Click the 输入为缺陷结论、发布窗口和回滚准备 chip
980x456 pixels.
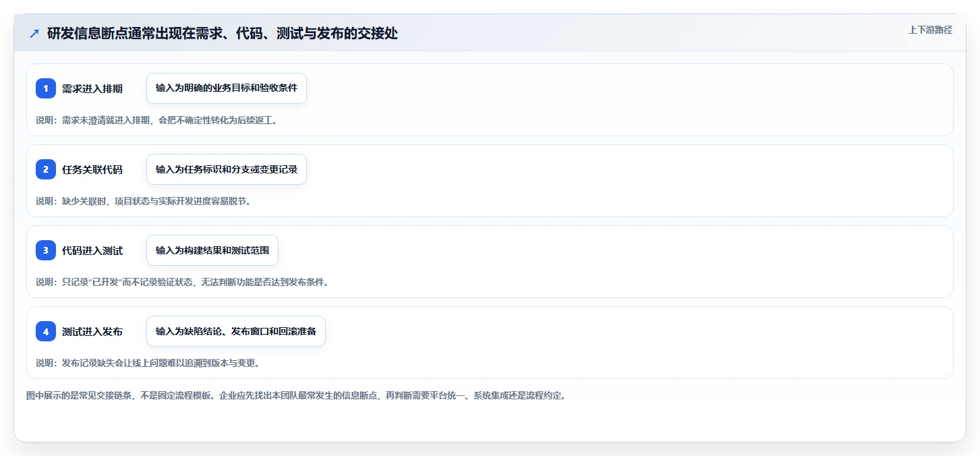[236, 331]
